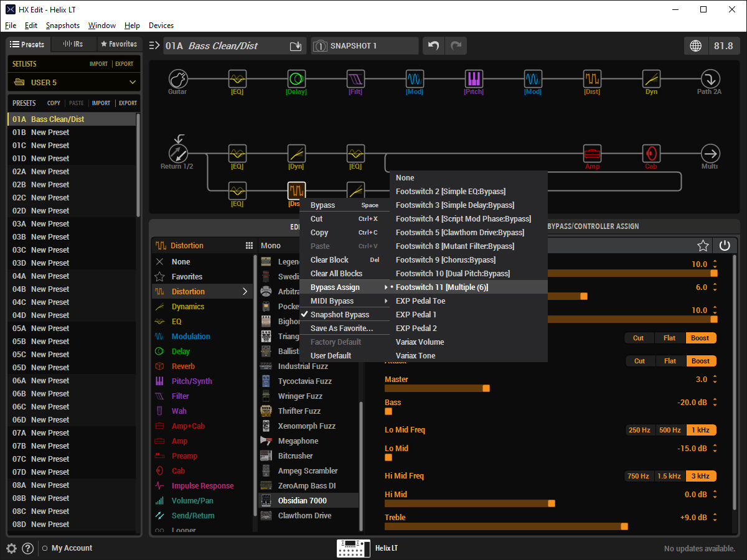Open the SNAPSHOT 1 selector
Screen dimensions: 747x560
(365, 46)
